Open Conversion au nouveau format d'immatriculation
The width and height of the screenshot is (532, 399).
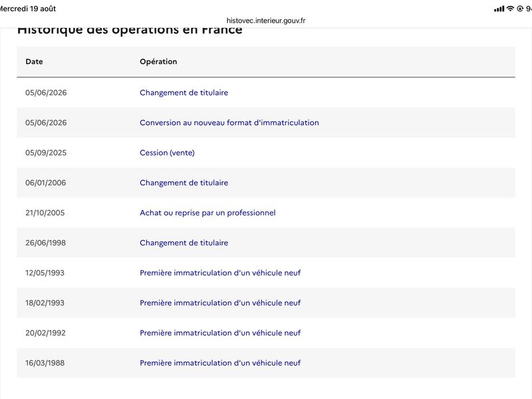click(x=229, y=122)
